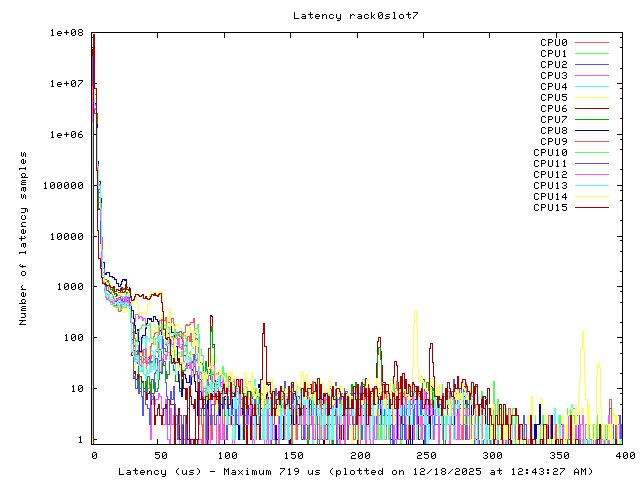Select the CPU8 legend label
The height and width of the screenshot is (480, 640).
point(554,131)
